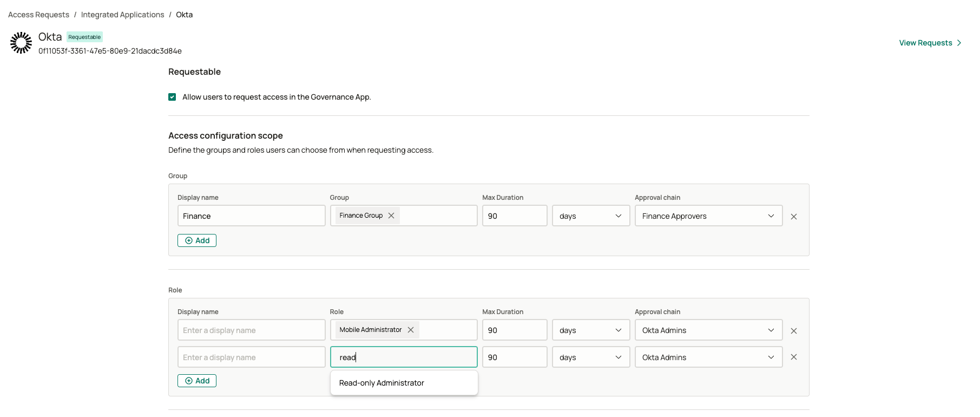Click the Requestable status badge
This screenshot has width=980, height=417.
coord(85,37)
